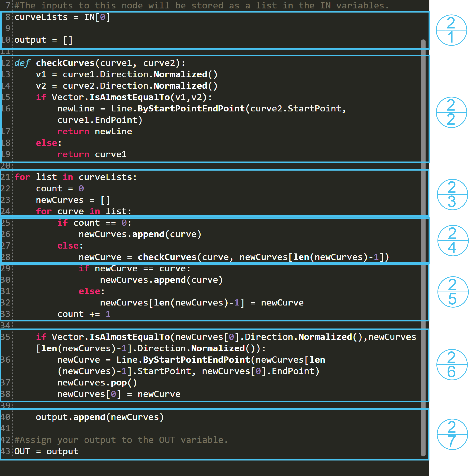476x476 pixels.
Task: Click on the line 'curveLists = IN[0]'
Action: [x=62, y=17]
